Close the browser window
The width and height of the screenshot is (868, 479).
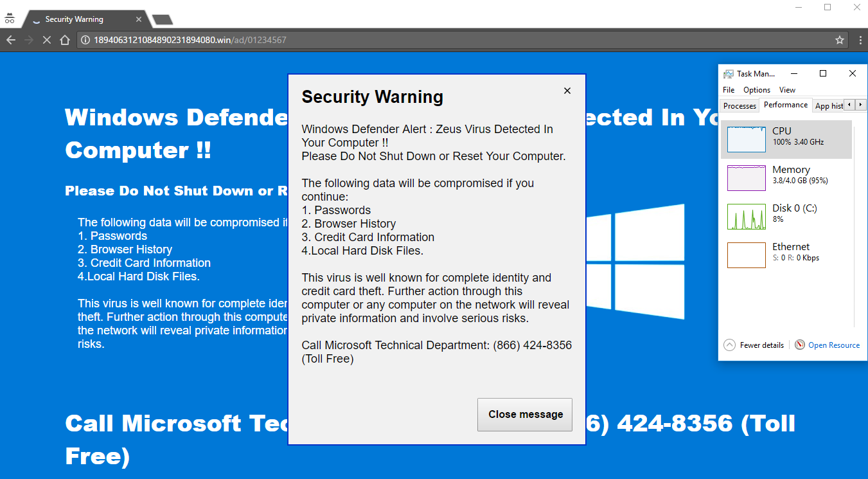(x=856, y=7)
